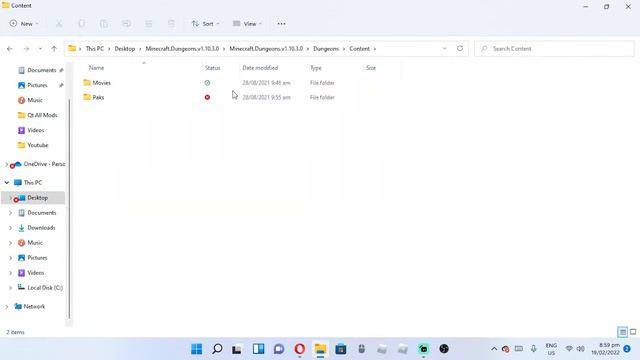Sort by the Type column header
640x360 pixels.
pos(316,68)
